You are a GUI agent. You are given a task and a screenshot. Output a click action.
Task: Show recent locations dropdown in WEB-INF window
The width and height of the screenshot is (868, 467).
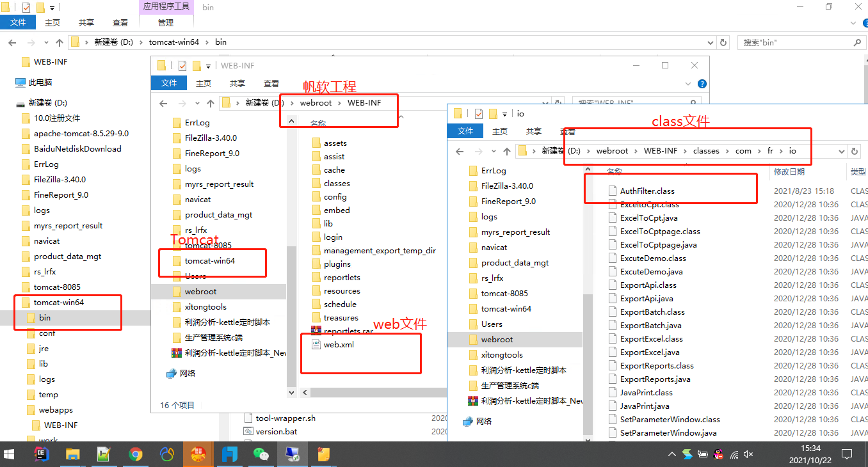[198, 103]
